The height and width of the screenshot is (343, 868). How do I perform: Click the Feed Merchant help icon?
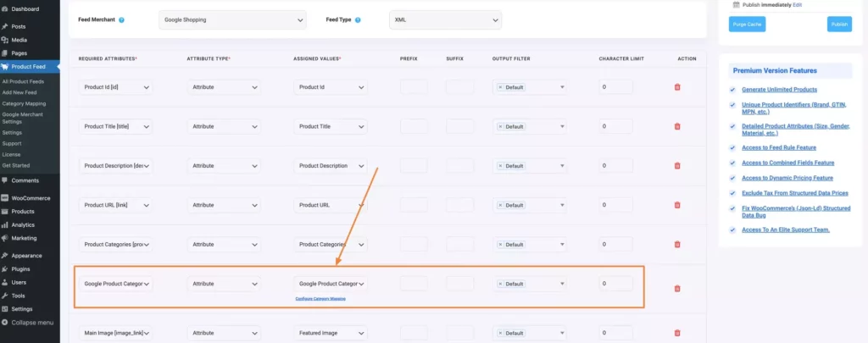tap(121, 20)
